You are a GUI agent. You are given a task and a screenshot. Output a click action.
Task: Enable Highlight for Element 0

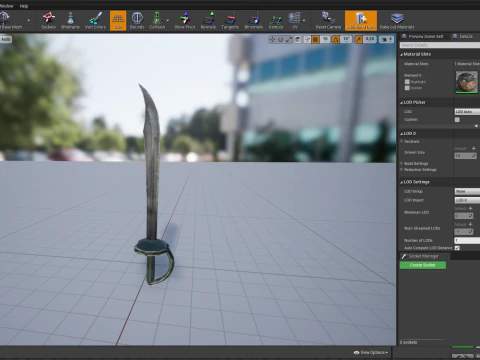coord(407,82)
